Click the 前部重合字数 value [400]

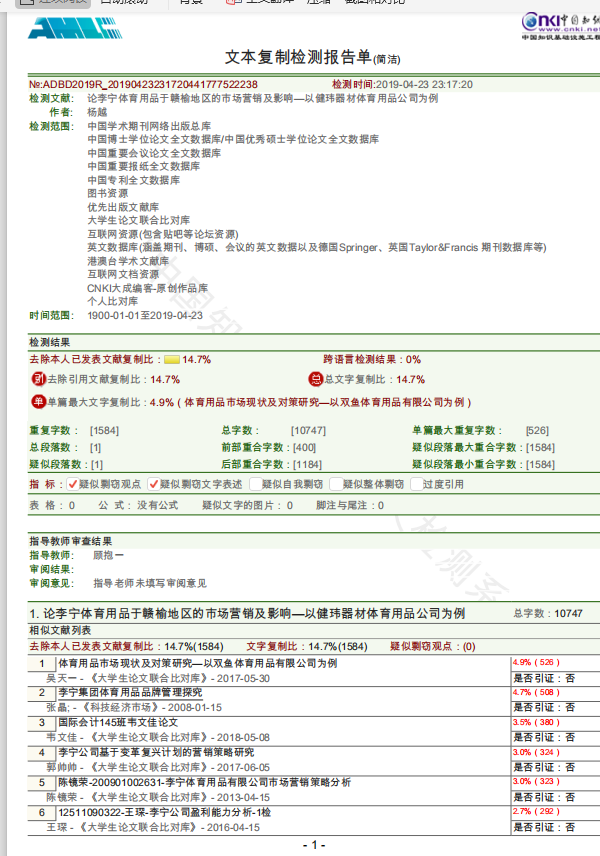[304, 447]
